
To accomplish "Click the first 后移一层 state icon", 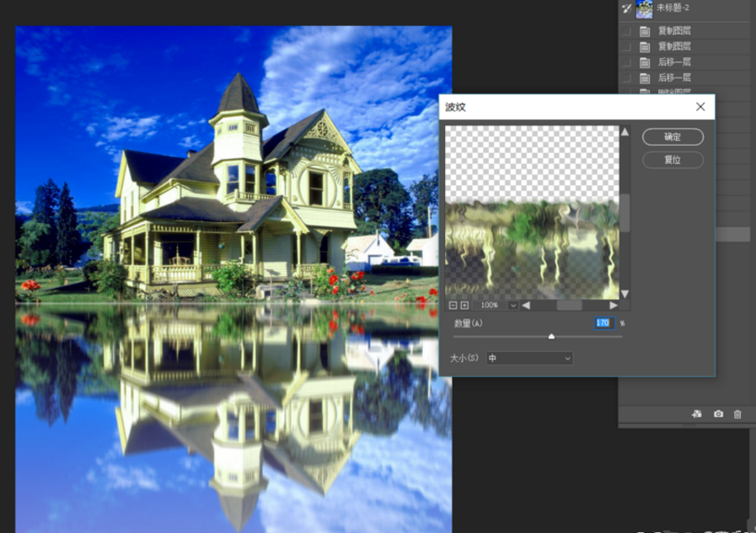I will tap(645, 62).
